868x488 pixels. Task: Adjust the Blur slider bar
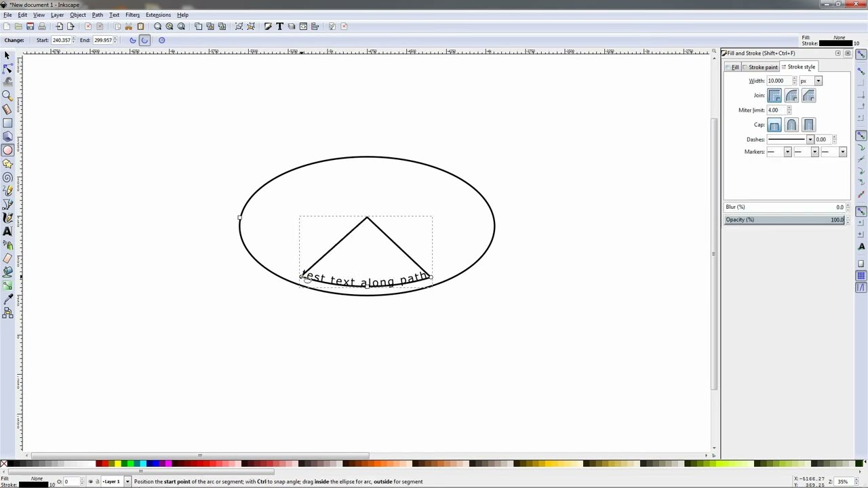(785, 207)
